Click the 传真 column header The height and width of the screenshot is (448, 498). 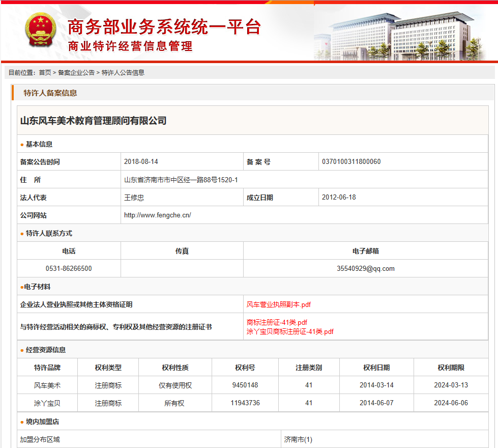click(x=182, y=251)
